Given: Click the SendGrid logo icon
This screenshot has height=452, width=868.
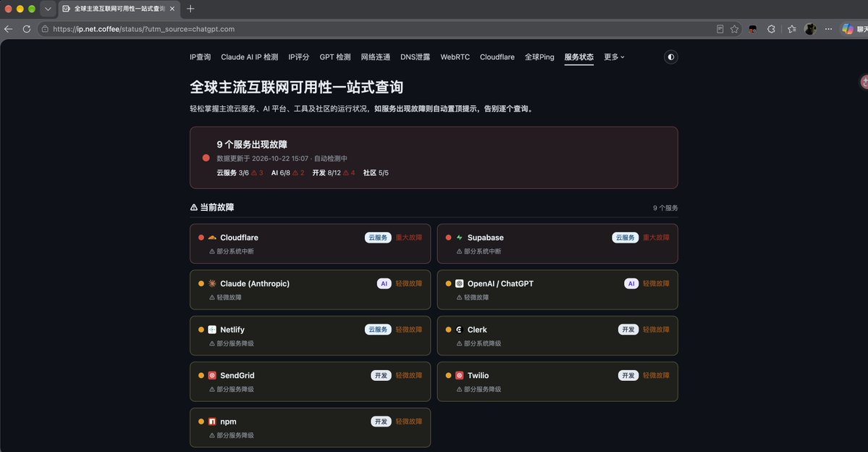Looking at the screenshot, I should (212, 375).
